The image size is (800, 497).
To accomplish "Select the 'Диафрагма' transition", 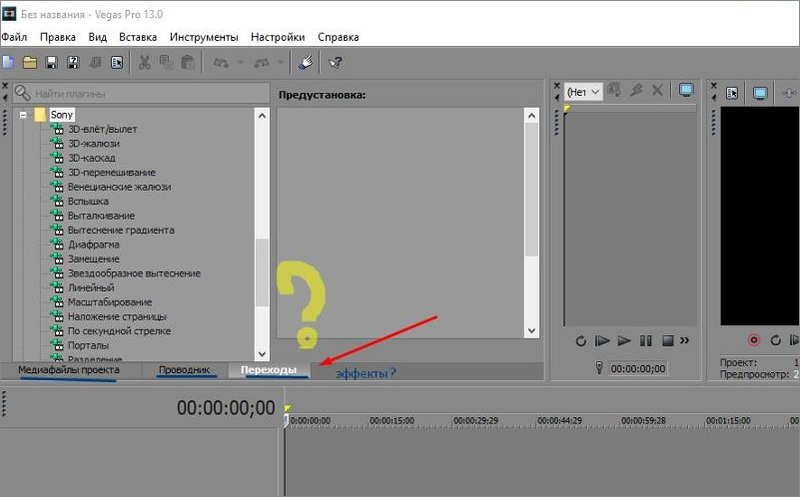I will [x=93, y=244].
